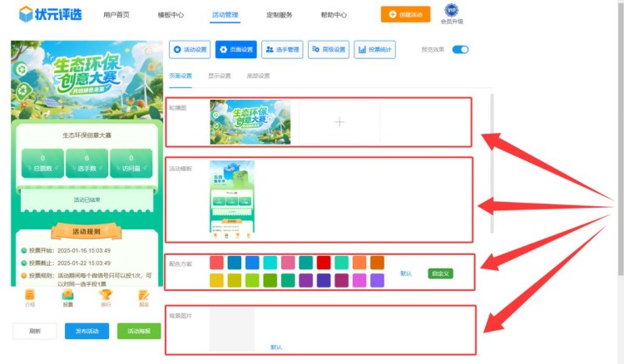Toggle the 预览效果 switch
624x364 pixels.
460,50
